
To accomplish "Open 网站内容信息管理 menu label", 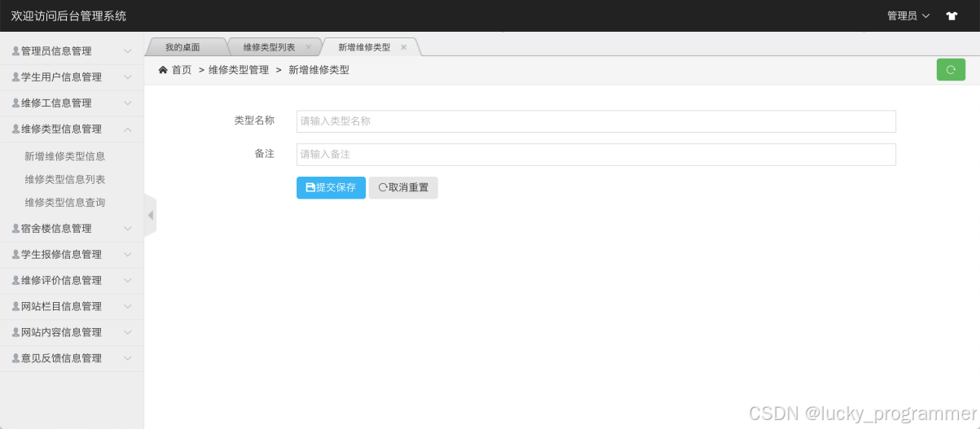I will [61, 332].
